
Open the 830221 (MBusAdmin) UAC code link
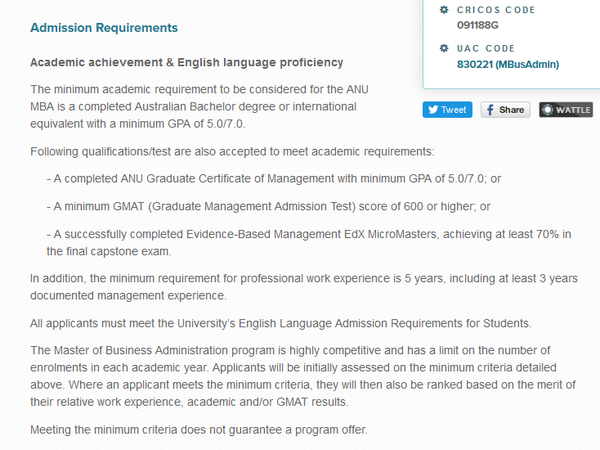tap(508, 64)
